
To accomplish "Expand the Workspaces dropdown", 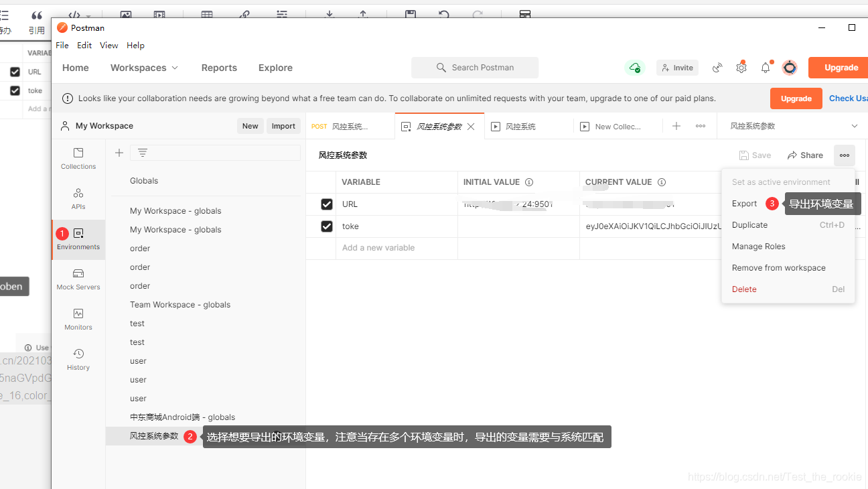I will point(144,68).
